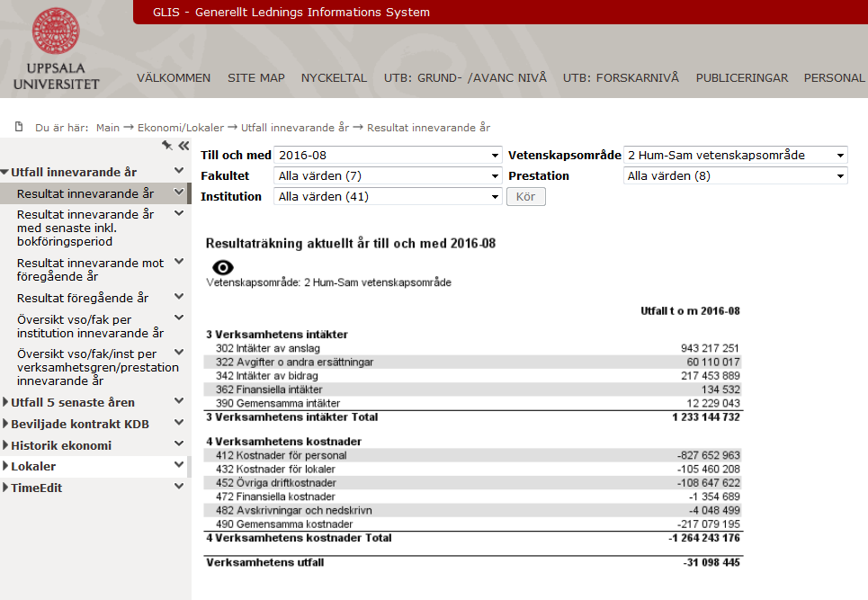The height and width of the screenshot is (600, 868).
Task: Open the PUBLICERINGAR menu
Action: (x=742, y=78)
